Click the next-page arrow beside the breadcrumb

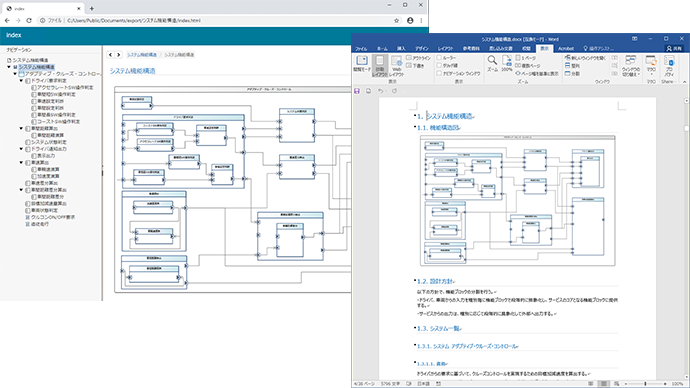coord(118,55)
